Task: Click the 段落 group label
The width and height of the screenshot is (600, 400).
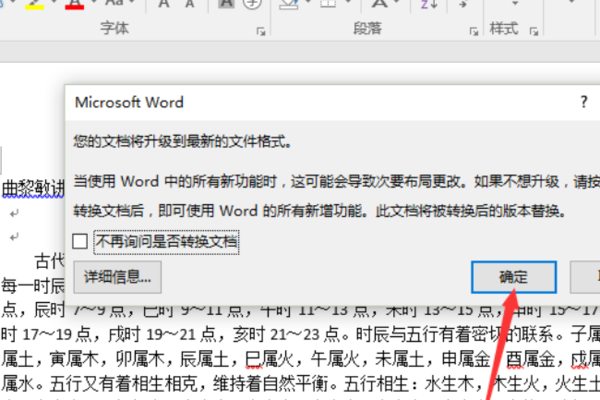Action: tap(367, 28)
